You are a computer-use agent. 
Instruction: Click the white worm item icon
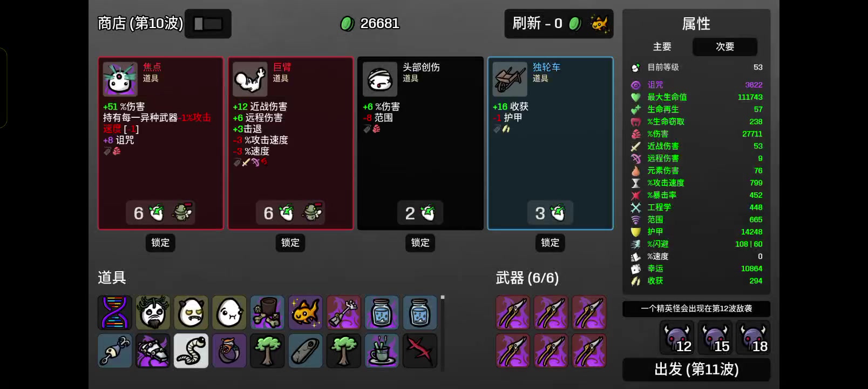(191, 351)
